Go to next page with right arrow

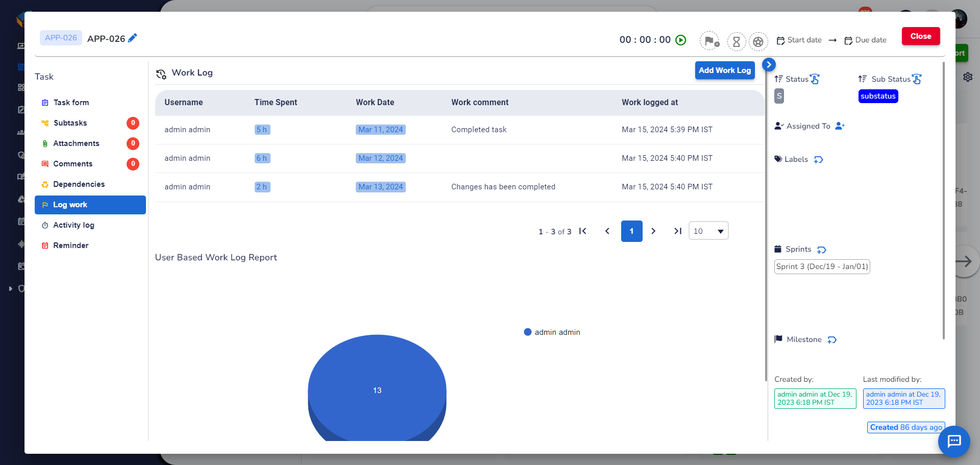[654, 231]
